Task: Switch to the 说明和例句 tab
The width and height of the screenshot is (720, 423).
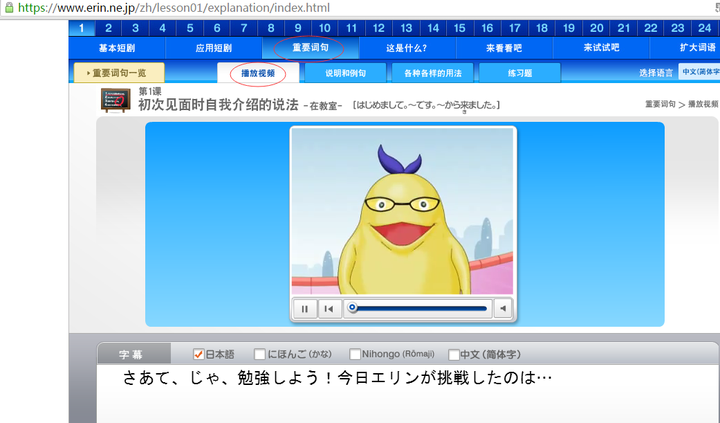Action: coord(345,73)
